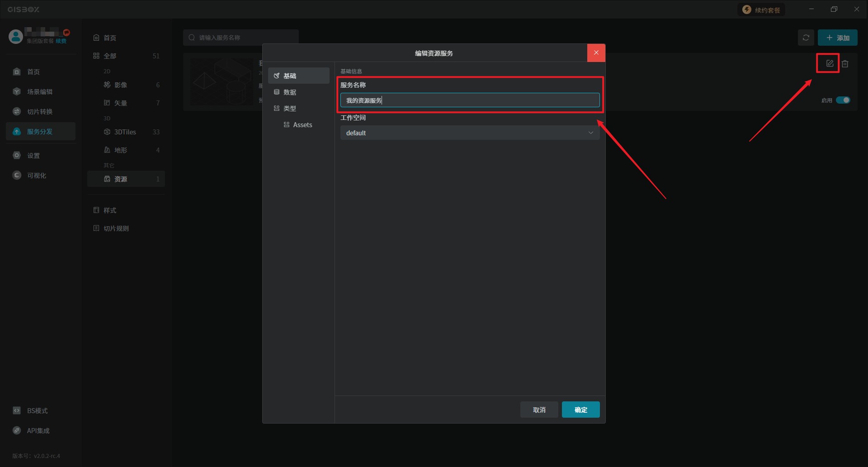Select Assets under 类型
Screen dimensions: 868x467
[302, 124]
